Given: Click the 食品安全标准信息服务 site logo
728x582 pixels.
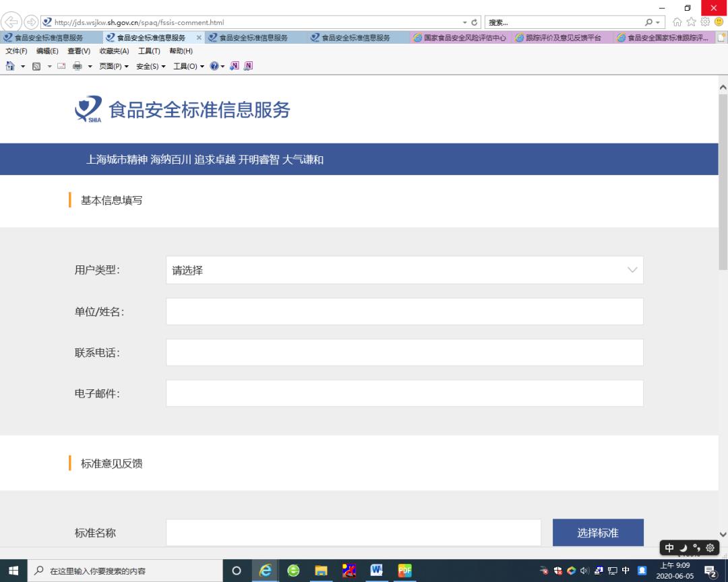Looking at the screenshot, I should click(x=183, y=110).
